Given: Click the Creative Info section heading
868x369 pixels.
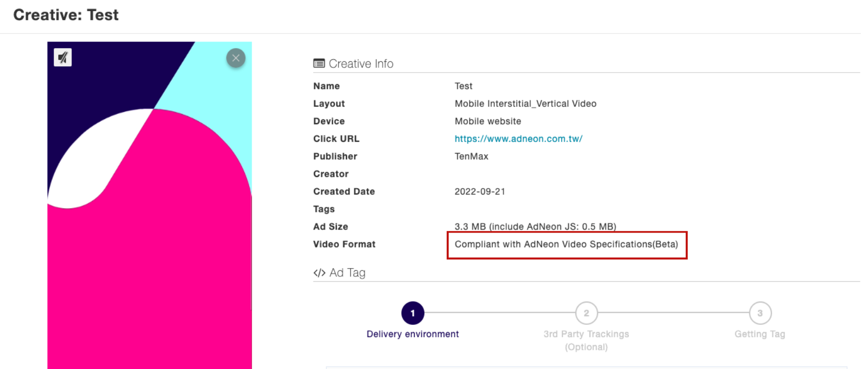Looking at the screenshot, I should coord(361,63).
